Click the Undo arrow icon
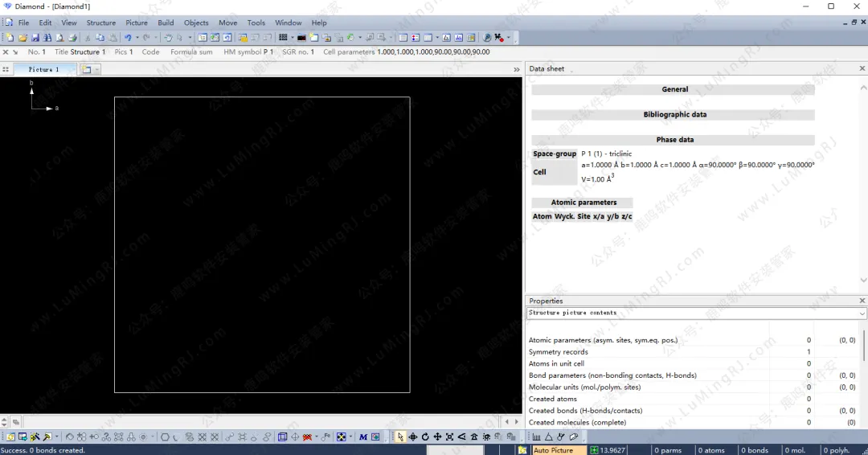This screenshot has width=868, height=455. [x=128, y=38]
